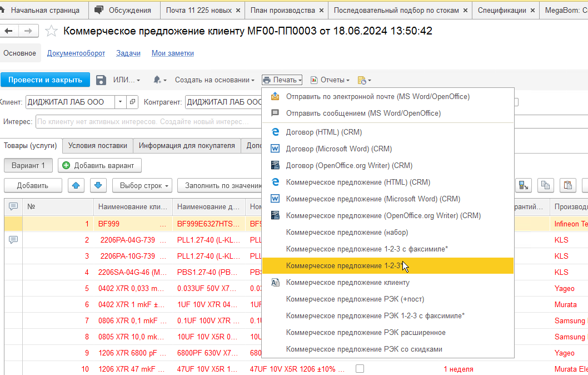
Task: Move row up with blue arrow
Action: point(76,185)
